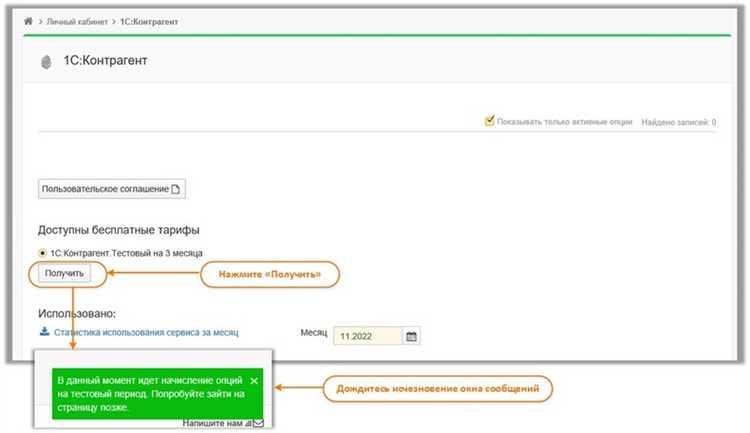The image size is (750, 433).
Task: Toggle the show only active options checkbox
Action: coord(489,121)
